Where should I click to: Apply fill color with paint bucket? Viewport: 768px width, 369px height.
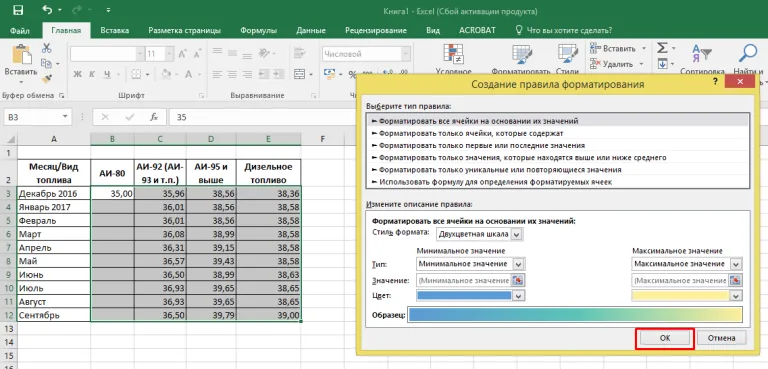click(x=166, y=74)
